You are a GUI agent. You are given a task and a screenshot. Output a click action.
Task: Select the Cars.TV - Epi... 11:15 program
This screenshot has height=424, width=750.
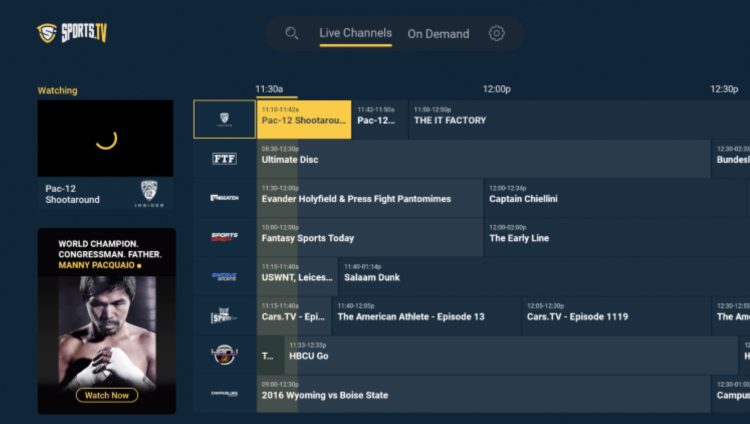click(294, 316)
